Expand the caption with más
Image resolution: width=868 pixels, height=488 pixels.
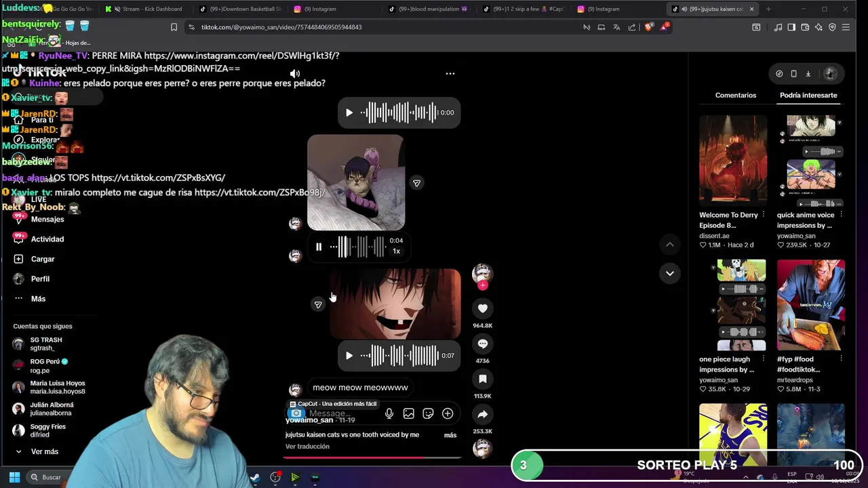(x=450, y=435)
